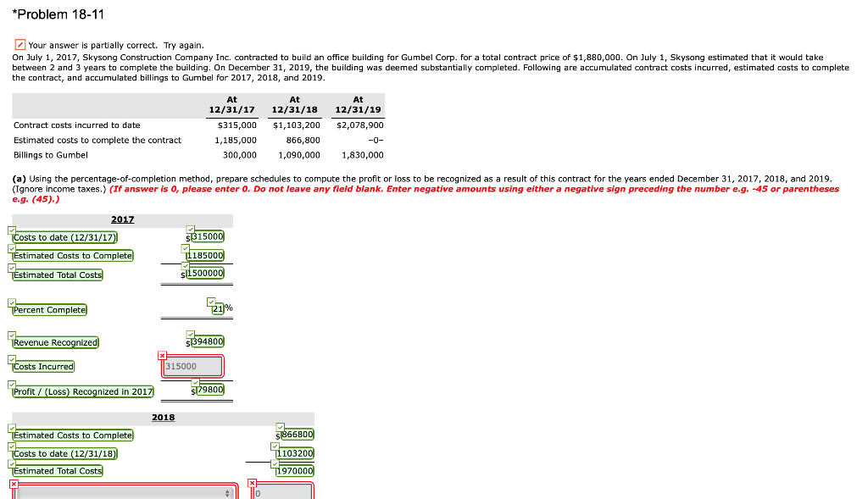Click green checkmark icon on 1970000 field
The image size is (868, 499).
coord(275,463)
